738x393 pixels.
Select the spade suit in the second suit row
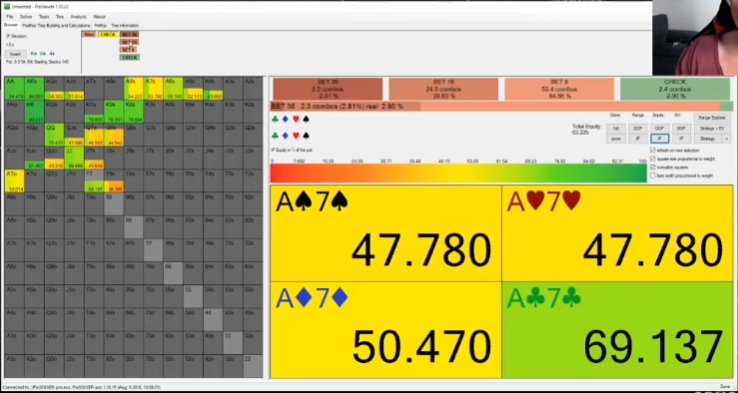tap(306, 136)
